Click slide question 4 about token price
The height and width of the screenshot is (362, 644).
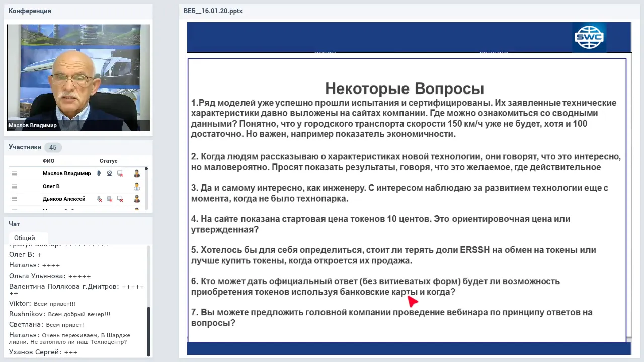381,224
